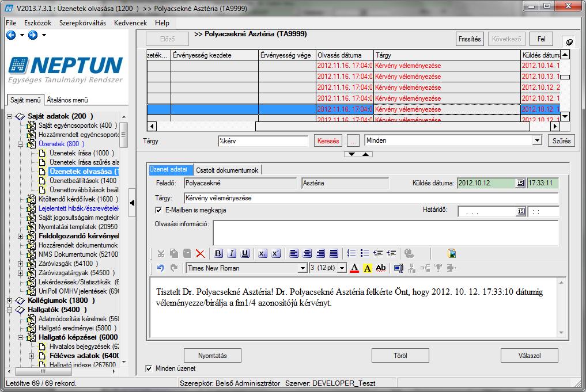Click the blue back navigation arrow
The width and height of the screenshot is (586, 392).
(x=11, y=35)
